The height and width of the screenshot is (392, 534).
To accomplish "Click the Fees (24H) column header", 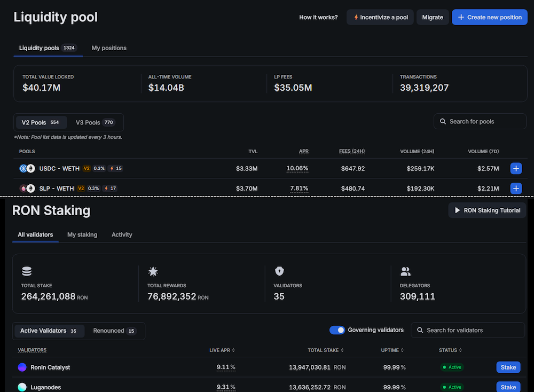I will (x=352, y=151).
